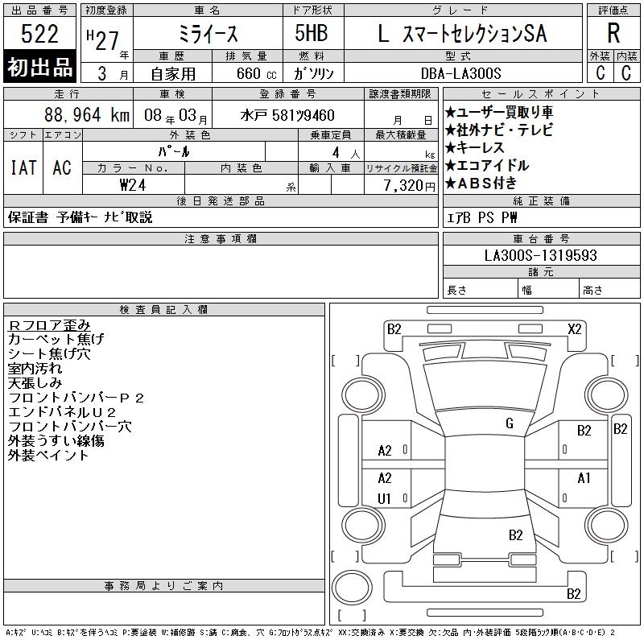Image resolution: width=644 pixels, height=644 pixels.
Task: Click inspector note シート焦げ穴
Action: 49,353
